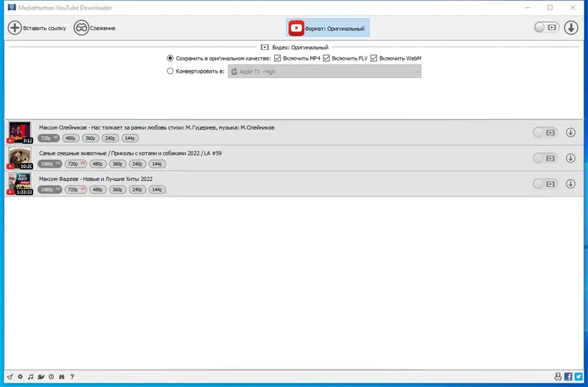
Task: Select 144p quality for Максим Фадеев video
Action: [x=157, y=190]
